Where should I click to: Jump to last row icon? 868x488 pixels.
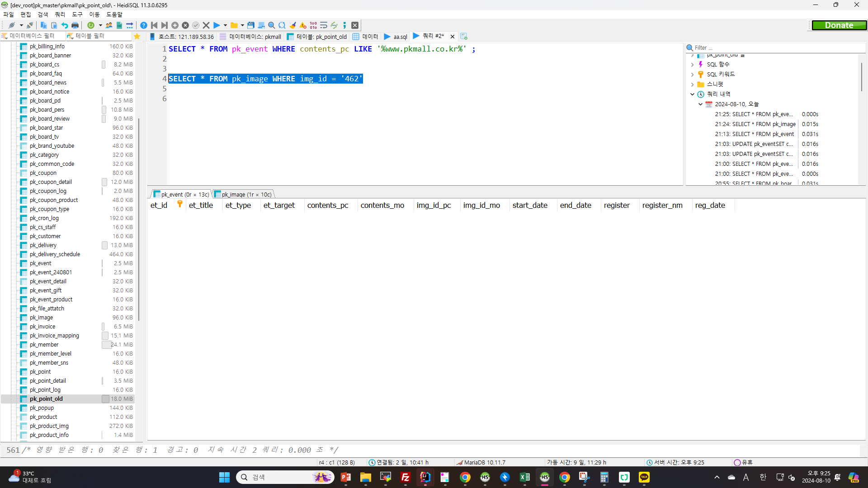165,25
